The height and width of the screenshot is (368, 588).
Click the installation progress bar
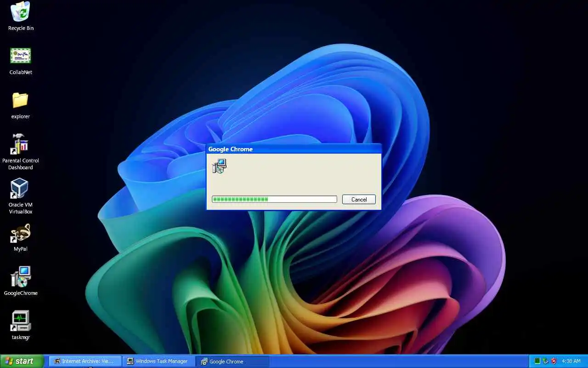click(274, 199)
